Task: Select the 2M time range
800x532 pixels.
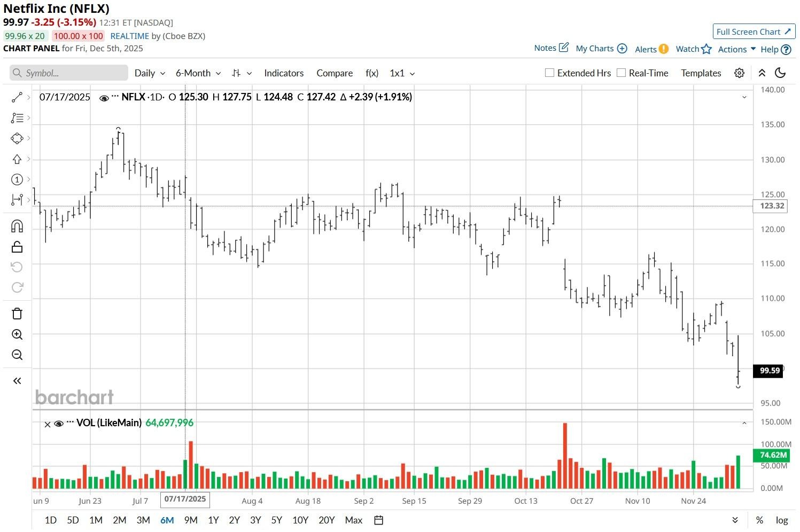Action: [119, 520]
